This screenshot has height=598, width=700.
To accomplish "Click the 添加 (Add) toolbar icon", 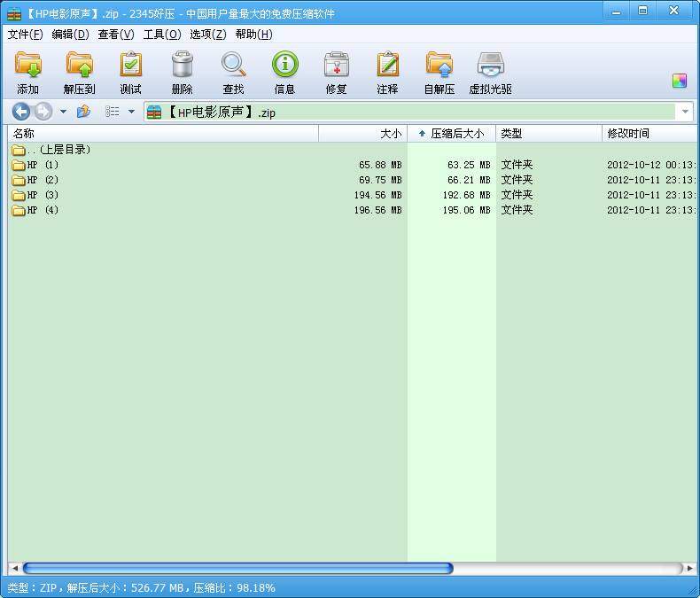I will pyautogui.click(x=28, y=66).
